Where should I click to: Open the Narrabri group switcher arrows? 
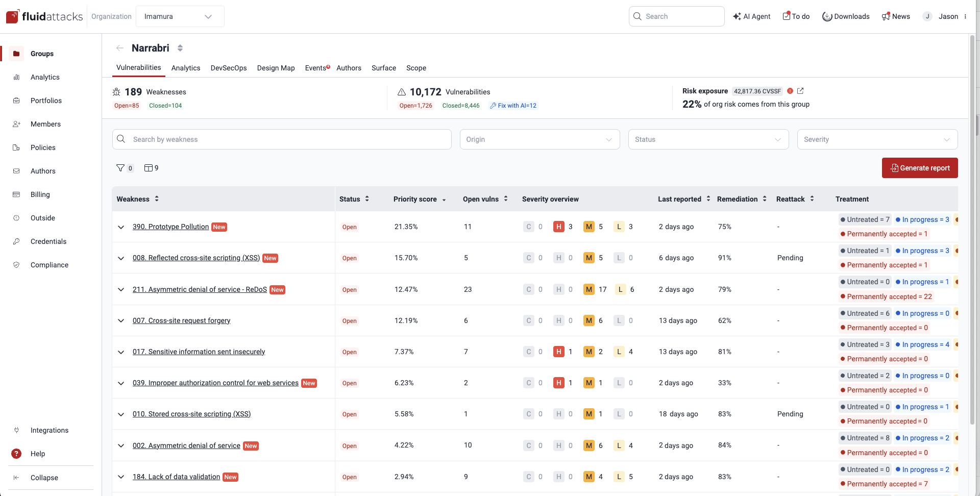pos(180,48)
